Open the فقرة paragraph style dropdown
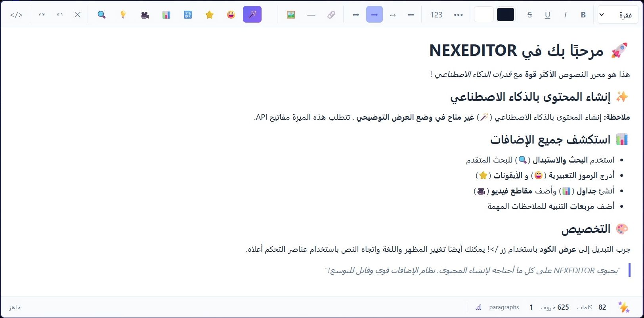Viewport: 644px width, 318px height. [617, 15]
